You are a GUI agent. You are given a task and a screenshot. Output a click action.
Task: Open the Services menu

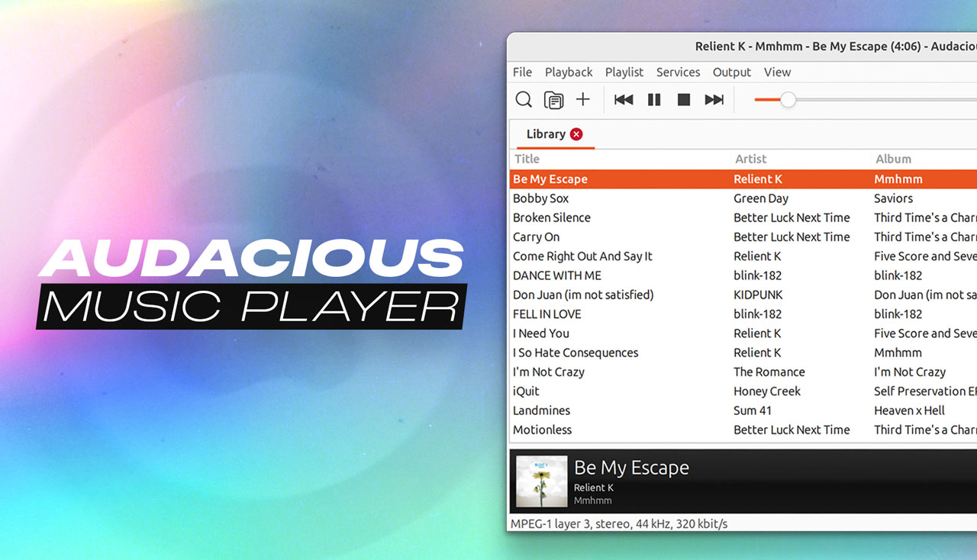pyautogui.click(x=678, y=72)
